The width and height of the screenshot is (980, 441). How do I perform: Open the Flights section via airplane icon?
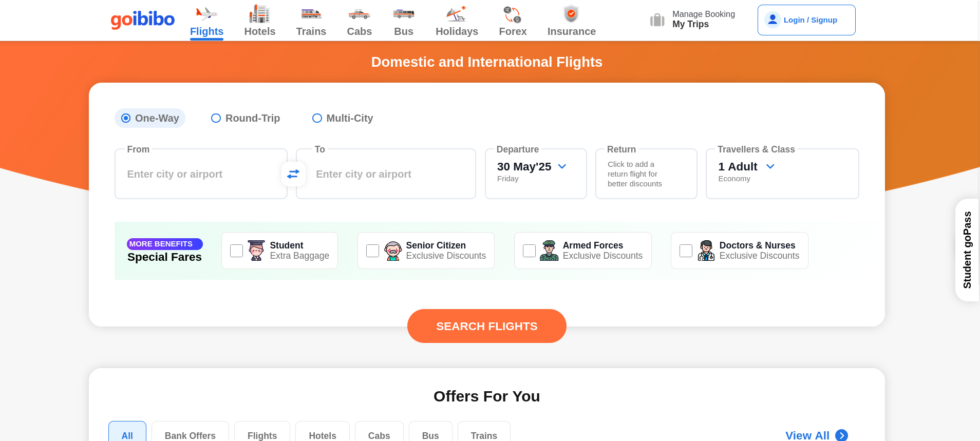(x=206, y=14)
